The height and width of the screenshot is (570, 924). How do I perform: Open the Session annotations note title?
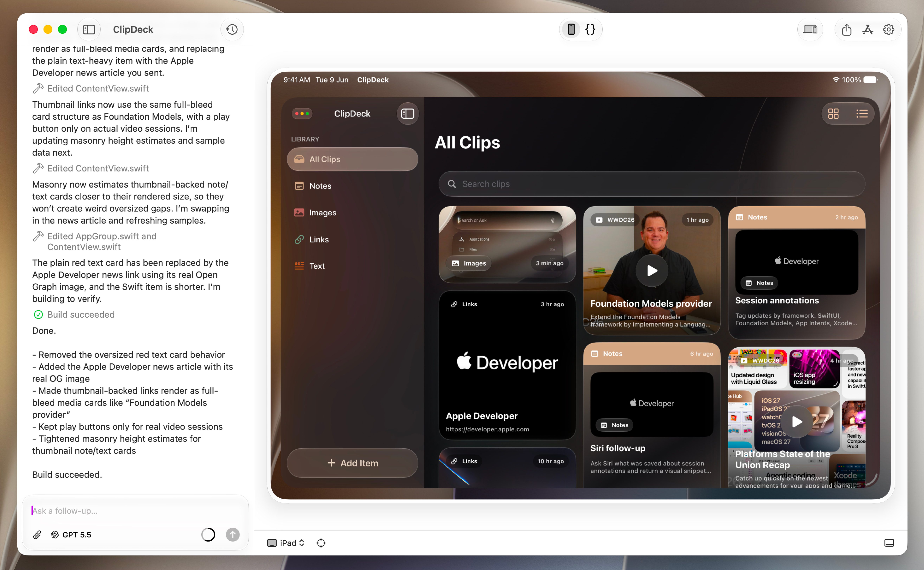point(777,300)
